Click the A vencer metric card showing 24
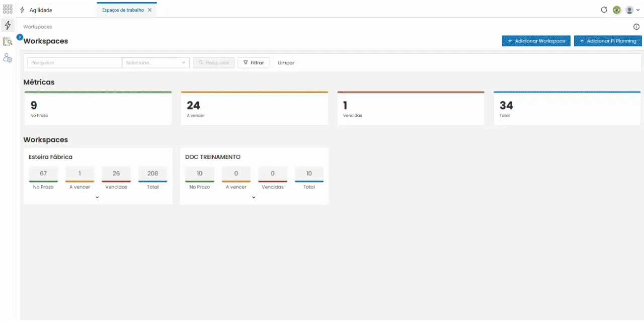Viewport: 644px width, 322px height. point(255,108)
